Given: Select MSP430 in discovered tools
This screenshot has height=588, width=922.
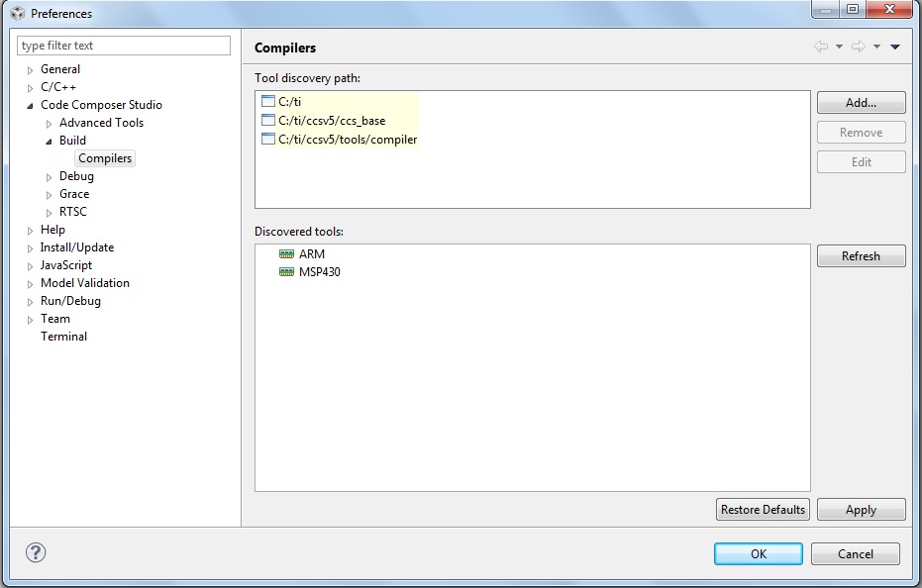Looking at the screenshot, I should 319,271.
